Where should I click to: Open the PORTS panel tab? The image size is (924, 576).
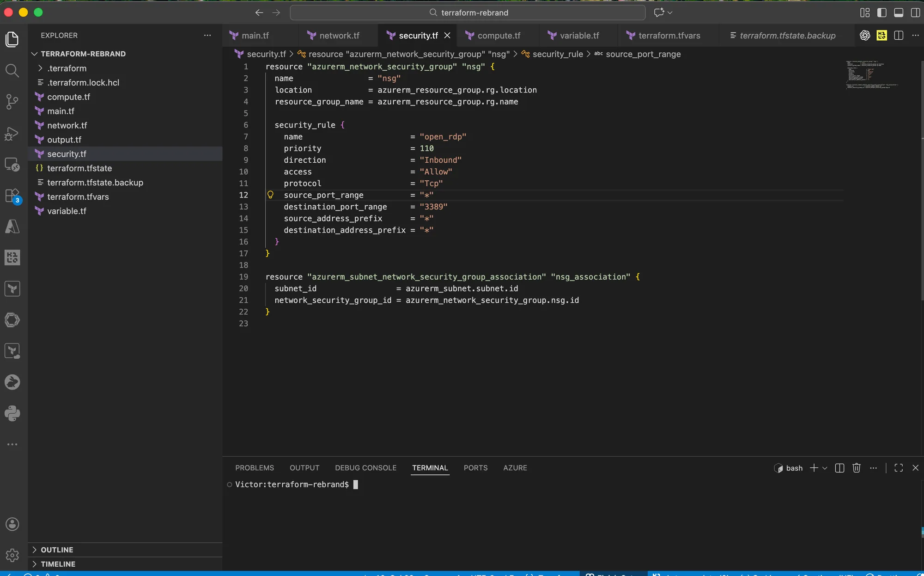(x=475, y=468)
